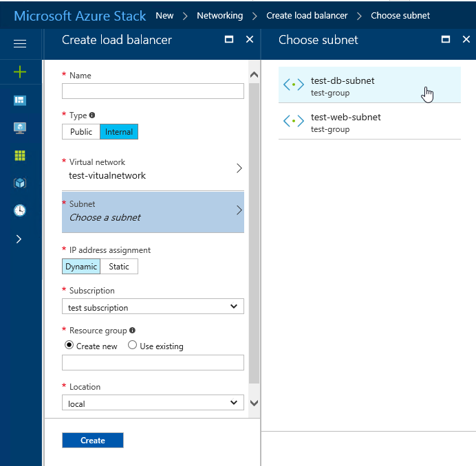This screenshot has height=466, width=476.
Task: Open the hamburger menu in sidebar
Action: (x=20, y=44)
